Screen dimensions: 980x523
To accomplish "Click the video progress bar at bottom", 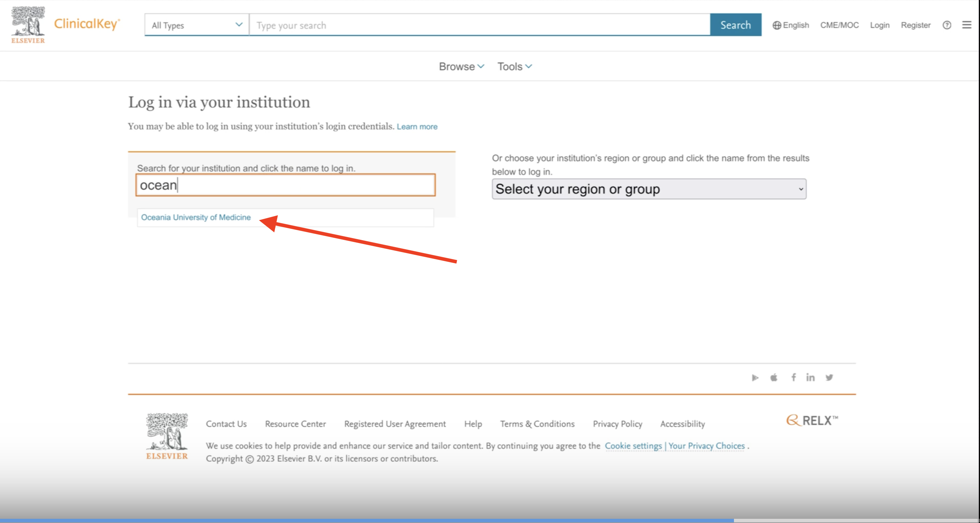I will click(490, 520).
